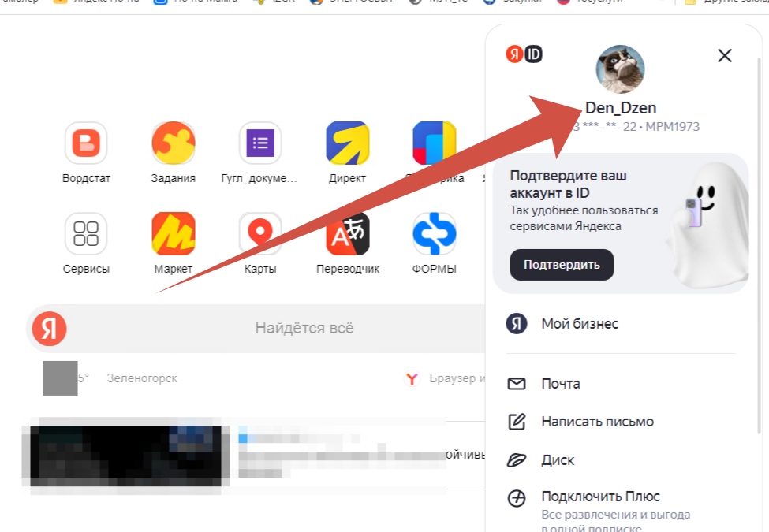Open the Переводчик translator icon
The image size is (769, 532).
348,233
